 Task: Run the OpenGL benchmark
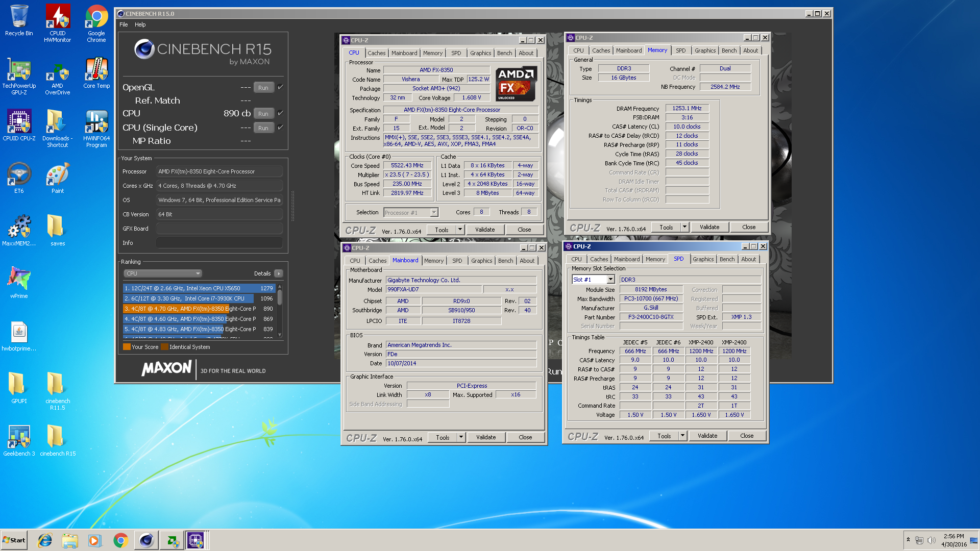click(x=263, y=87)
